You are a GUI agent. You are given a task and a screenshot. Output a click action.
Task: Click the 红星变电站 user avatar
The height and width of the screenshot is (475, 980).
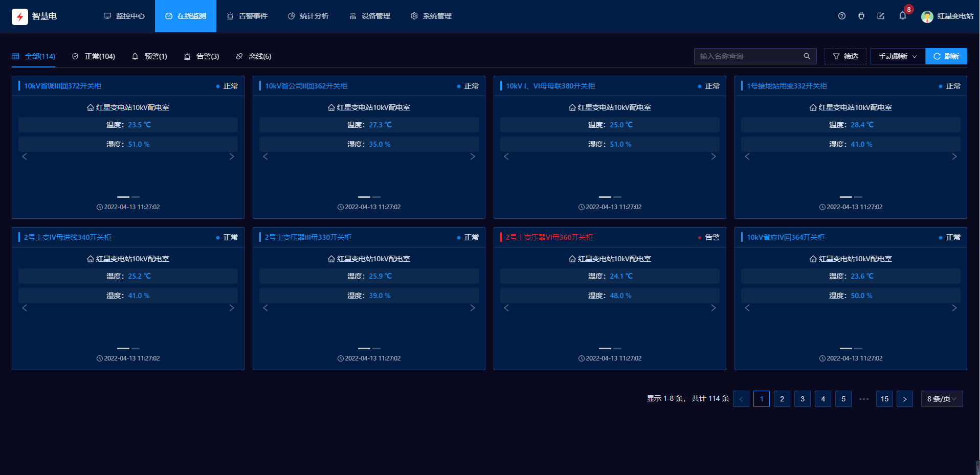point(927,16)
